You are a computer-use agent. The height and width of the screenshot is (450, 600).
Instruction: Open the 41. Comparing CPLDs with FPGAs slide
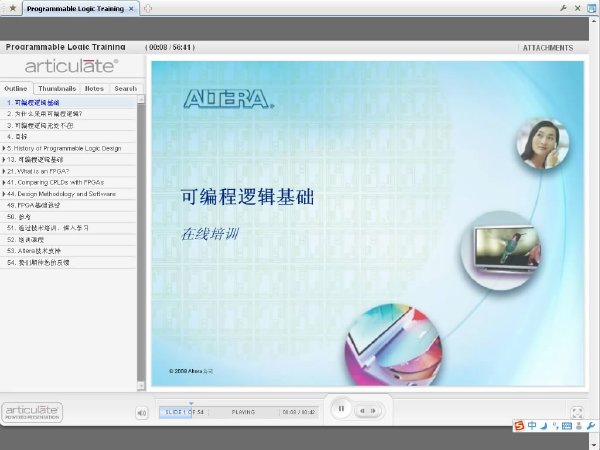tap(55, 183)
